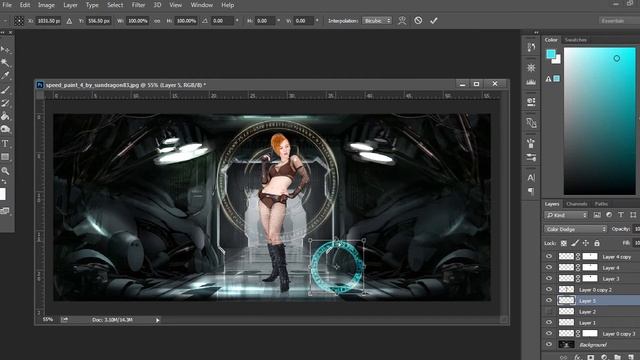The width and height of the screenshot is (640, 360).
Task: Open the Character panel icon
Action: (531, 178)
